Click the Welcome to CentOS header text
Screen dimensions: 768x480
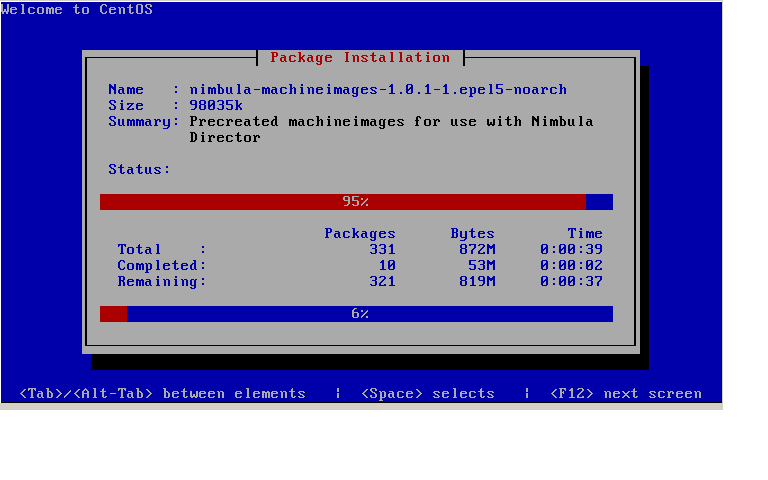pos(76,9)
